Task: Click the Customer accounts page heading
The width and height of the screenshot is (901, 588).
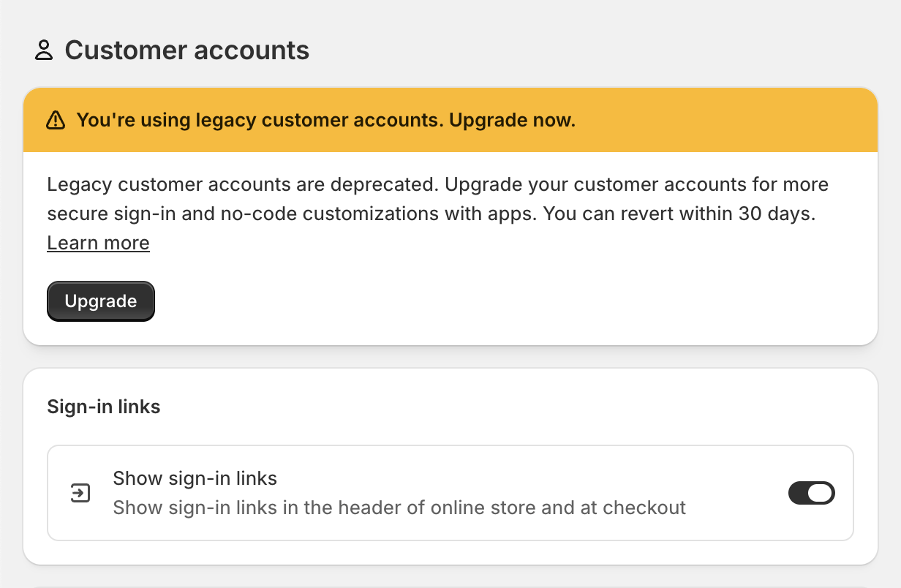Action: (x=186, y=50)
